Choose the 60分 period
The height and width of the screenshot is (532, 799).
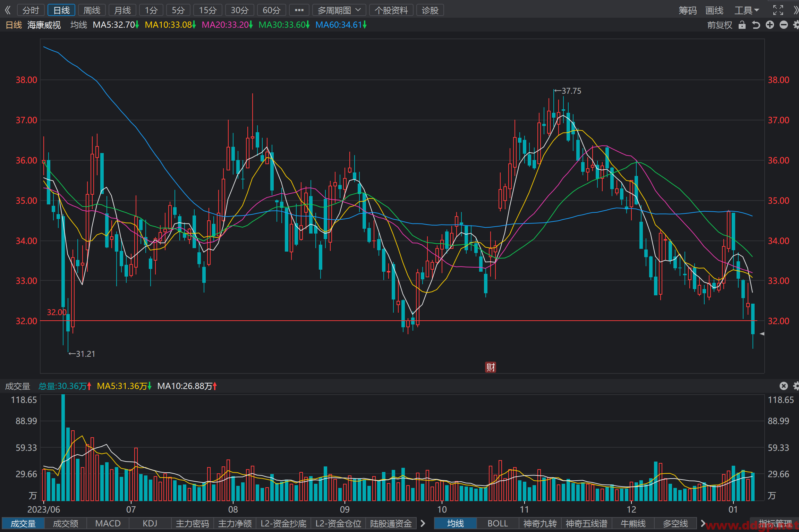[272, 10]
